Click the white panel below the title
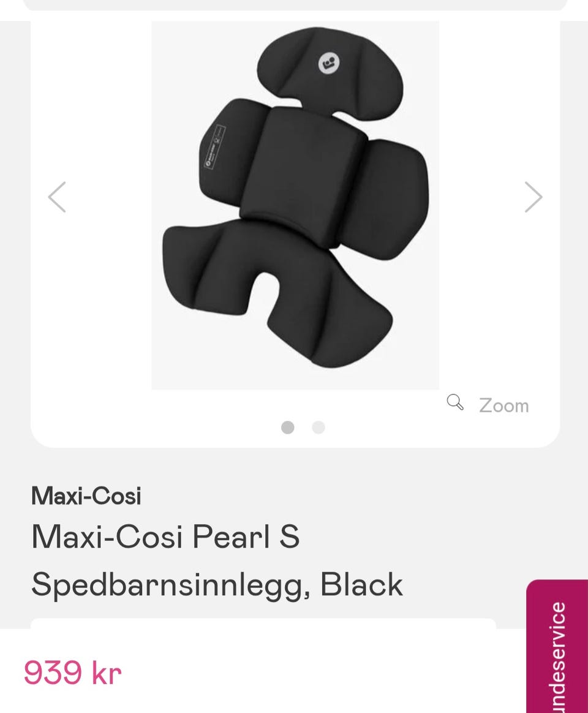Viewport: 588px width, 713px height. 263,624
